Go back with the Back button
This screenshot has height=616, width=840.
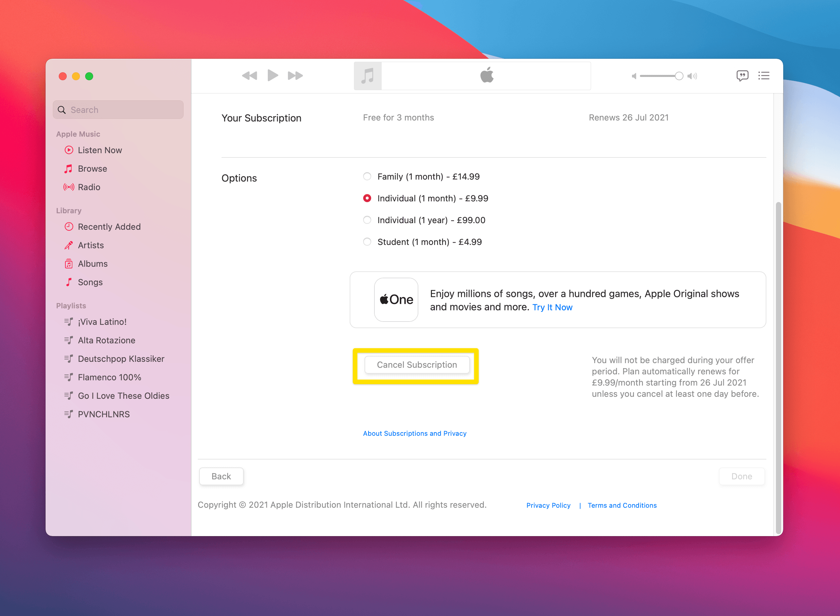(221, 477)
